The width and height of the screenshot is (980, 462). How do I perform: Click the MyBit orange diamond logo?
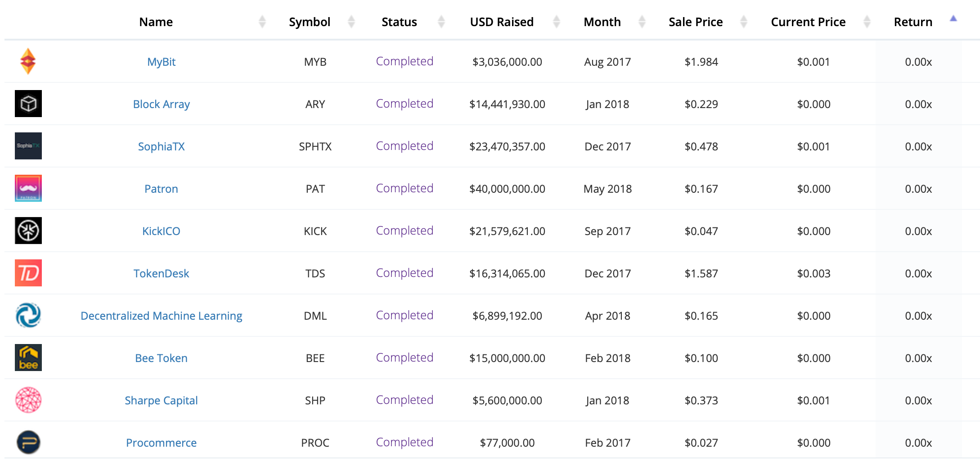tap(28, 61)
